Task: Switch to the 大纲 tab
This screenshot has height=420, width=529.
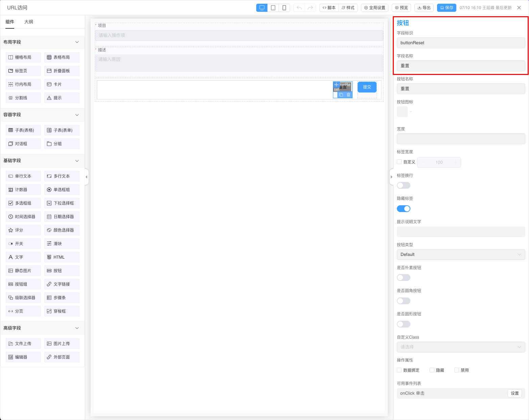Action: [29, 22]
